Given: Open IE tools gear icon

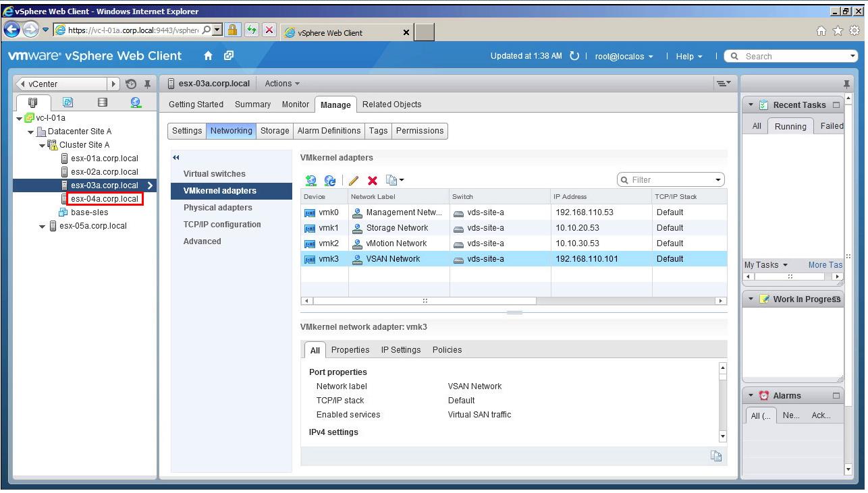Looking at the screenshot, I should pos(855,30).
